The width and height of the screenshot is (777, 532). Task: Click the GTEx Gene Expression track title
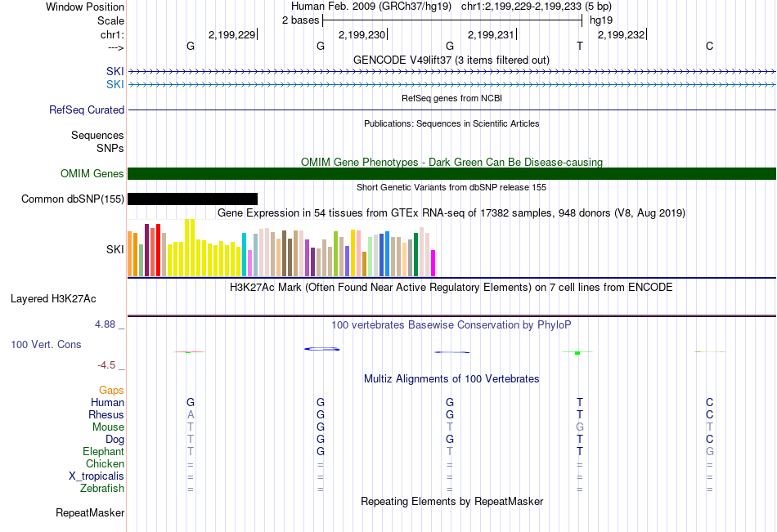[x=451, y=213]
